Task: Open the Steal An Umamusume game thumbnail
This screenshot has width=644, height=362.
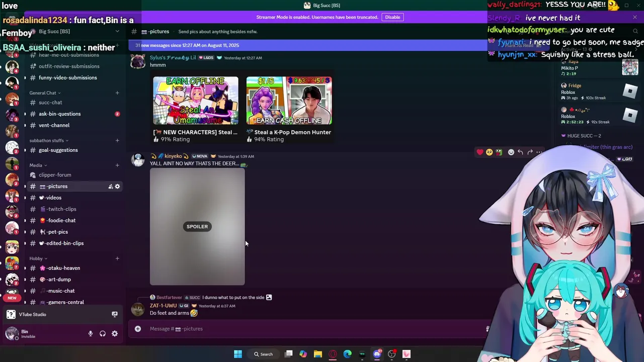Action: pos(196,101)
